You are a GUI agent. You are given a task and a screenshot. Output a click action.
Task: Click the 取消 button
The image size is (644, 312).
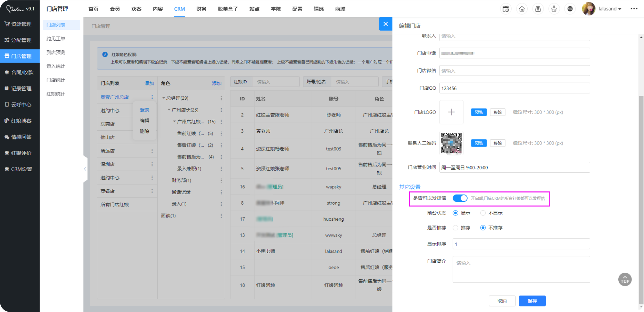(x=502, y=301)
